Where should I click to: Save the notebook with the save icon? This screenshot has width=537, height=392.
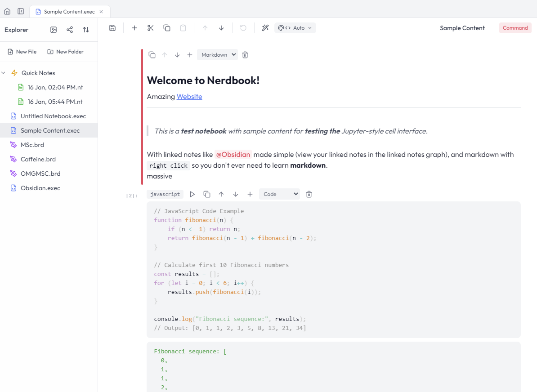(112, 28)
